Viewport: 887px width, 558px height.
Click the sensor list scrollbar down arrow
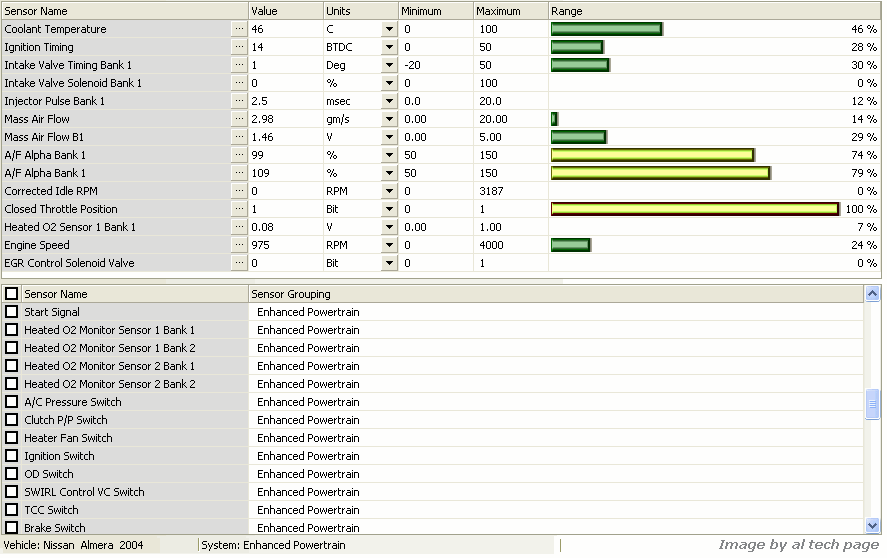[x=873, y=526]
